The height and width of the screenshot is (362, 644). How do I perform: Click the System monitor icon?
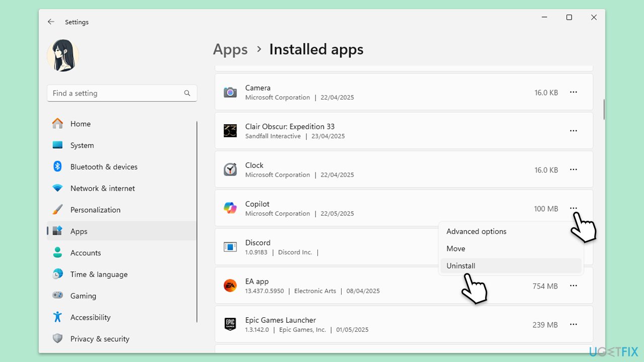tap(58, 145)
